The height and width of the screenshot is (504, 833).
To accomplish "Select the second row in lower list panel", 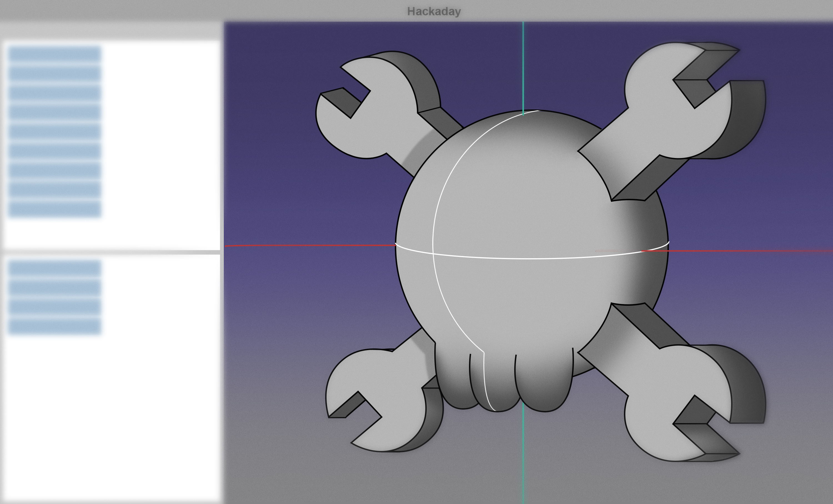I will click(54, 288).
